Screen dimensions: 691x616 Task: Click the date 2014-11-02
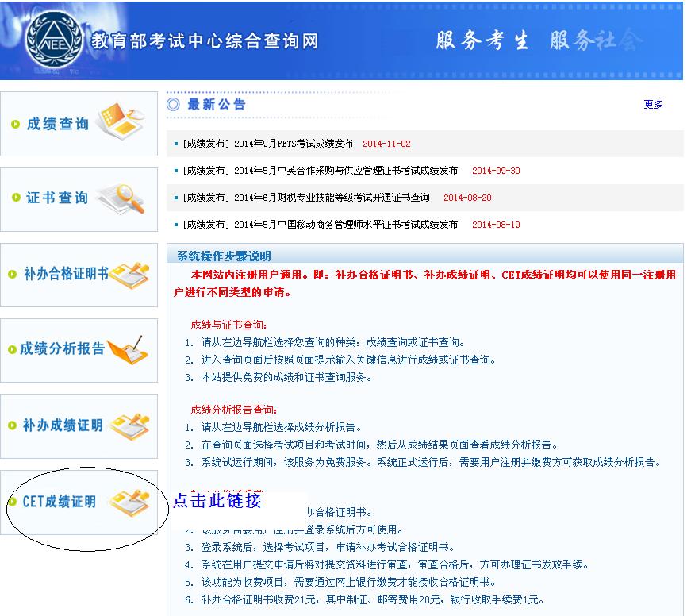point(386,144)
